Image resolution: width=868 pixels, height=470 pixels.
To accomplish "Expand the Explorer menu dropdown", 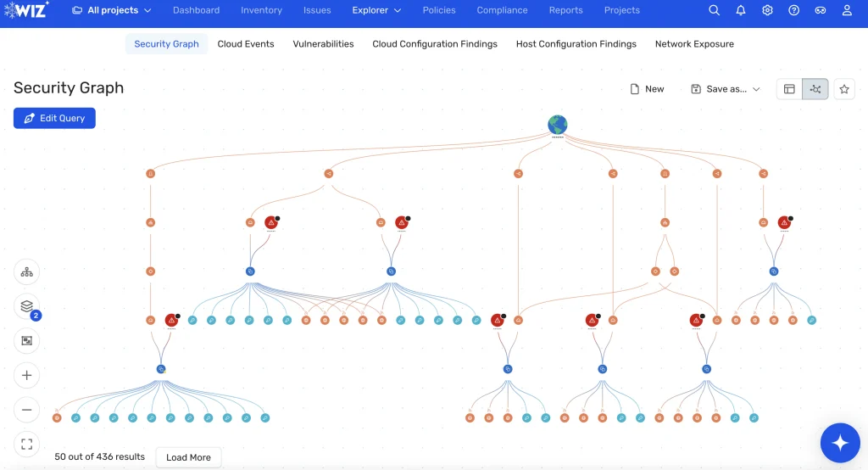I will coord(376,10).
